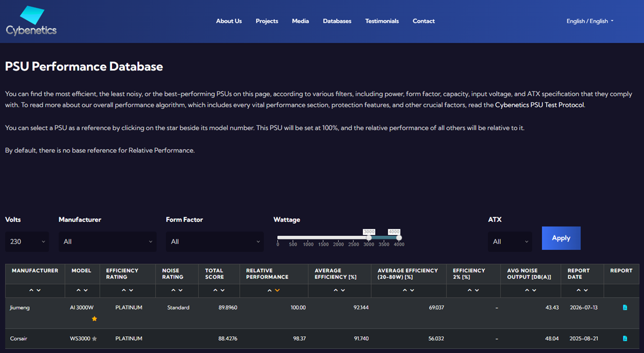The height and width of the screenshot is (353, 644).
Task: Set Corsair WS3000 as reference star
Action: pos(95,338)
